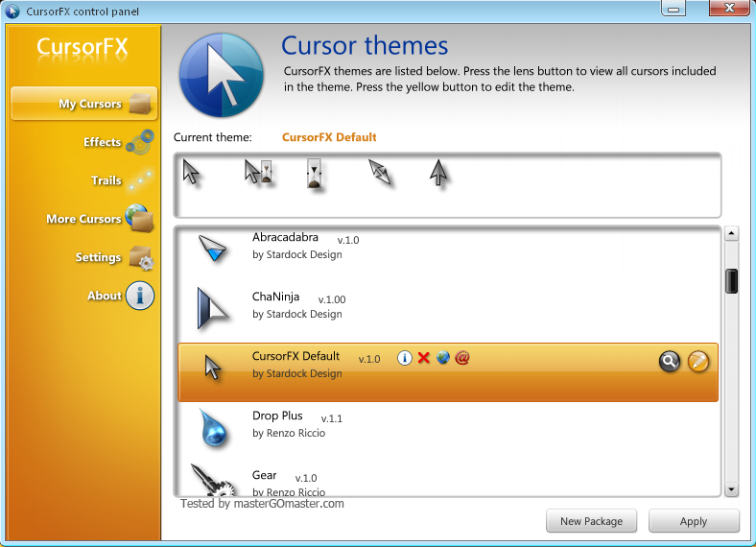Click the Gear theme name

(x=264, y=475)
